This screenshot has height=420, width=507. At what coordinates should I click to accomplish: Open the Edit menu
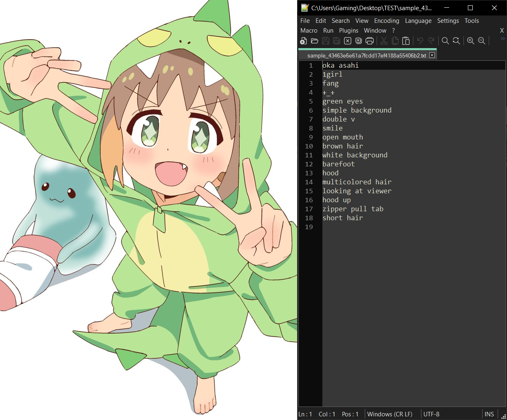click(x=321, y=21)
